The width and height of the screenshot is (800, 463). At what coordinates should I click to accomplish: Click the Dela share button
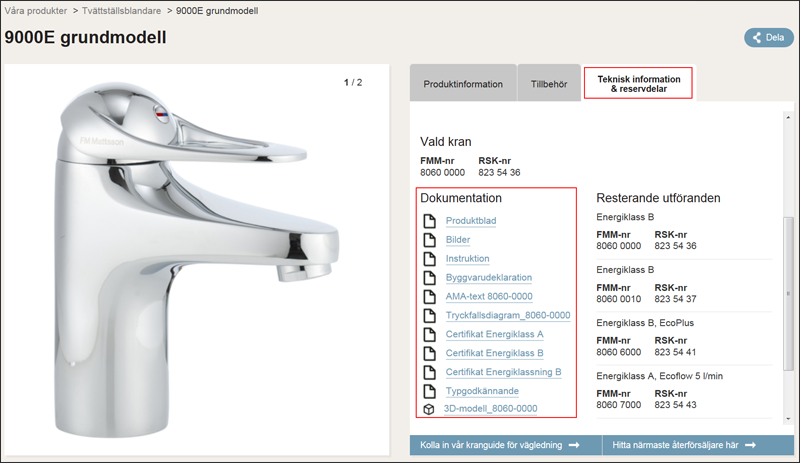(x=769, y=37)
